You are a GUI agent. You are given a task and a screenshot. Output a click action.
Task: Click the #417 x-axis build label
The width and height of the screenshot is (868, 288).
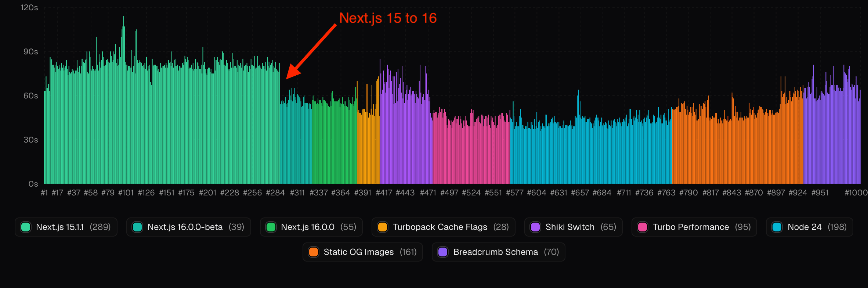pos(384,193)
